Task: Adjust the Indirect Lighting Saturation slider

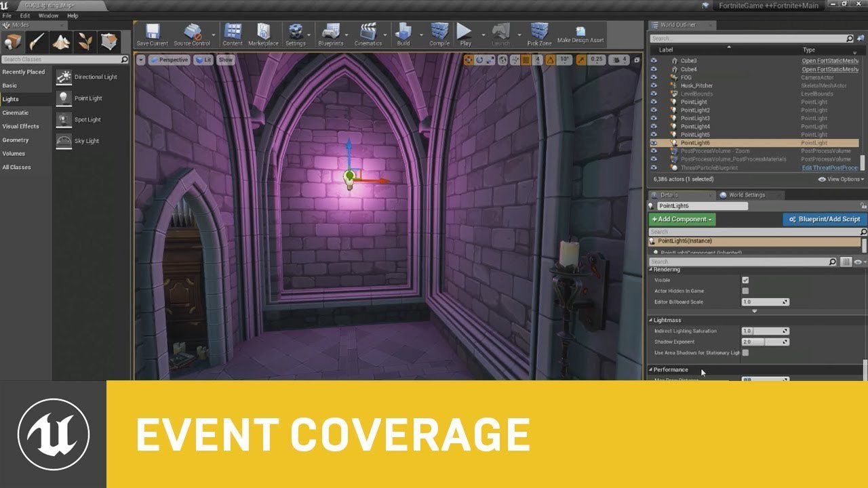Action: [765, 331]
